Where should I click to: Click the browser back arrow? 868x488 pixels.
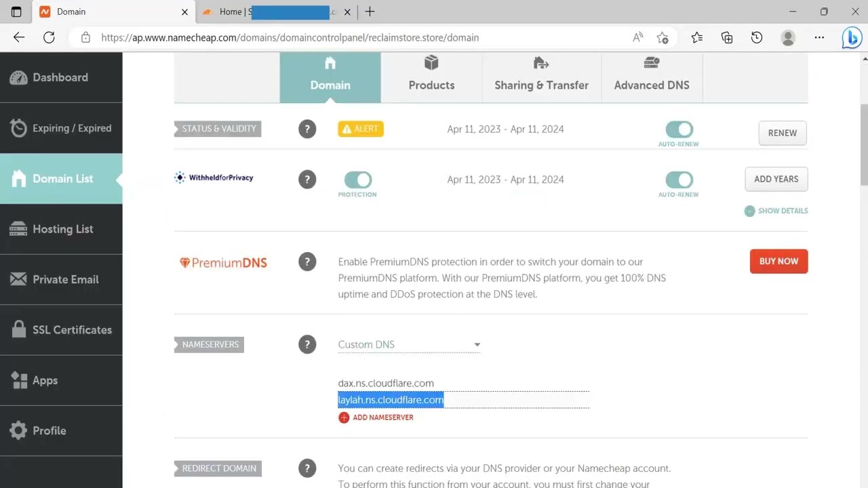click(19, 38)
